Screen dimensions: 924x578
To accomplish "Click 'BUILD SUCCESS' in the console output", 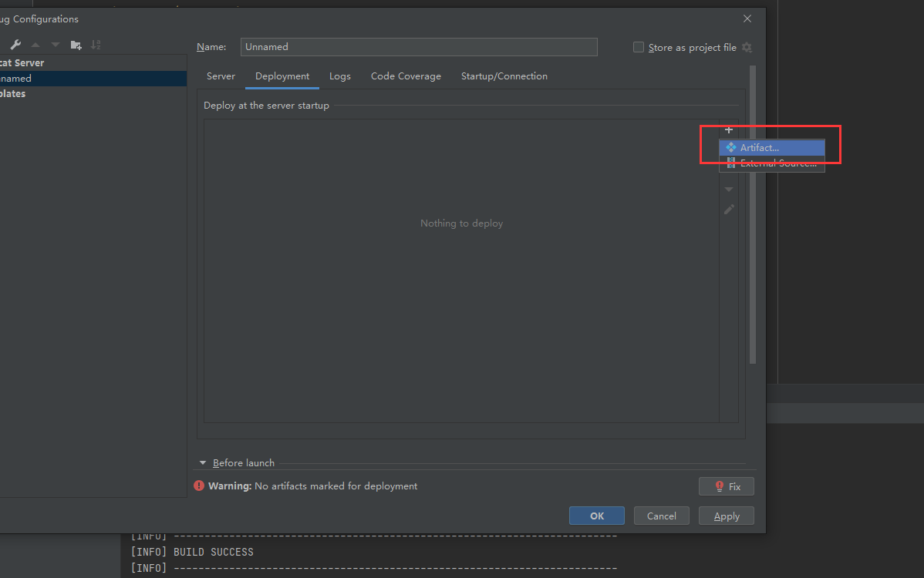I will (214, 552).
